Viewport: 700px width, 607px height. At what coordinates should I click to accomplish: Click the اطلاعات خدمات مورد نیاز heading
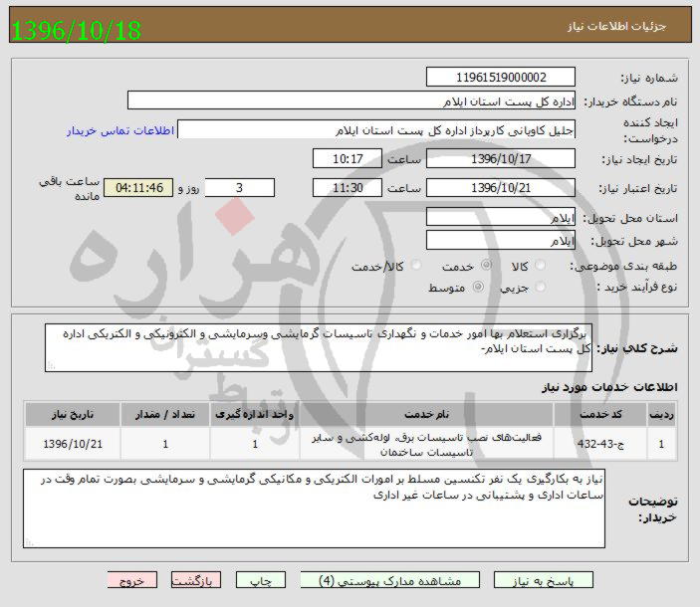click(x=609, y=387)
